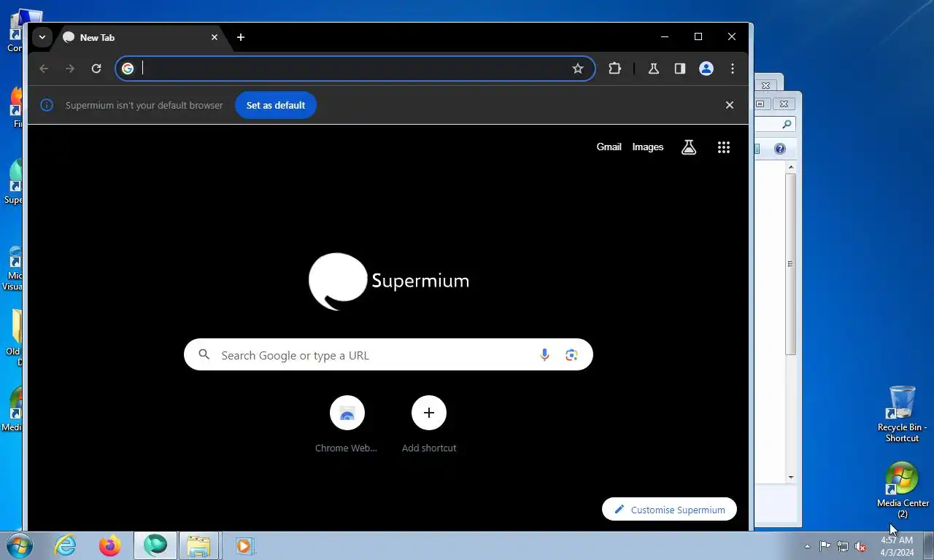Open the Windows Start menu
Viewport: 934px width, 560px height.
point(18,545)
